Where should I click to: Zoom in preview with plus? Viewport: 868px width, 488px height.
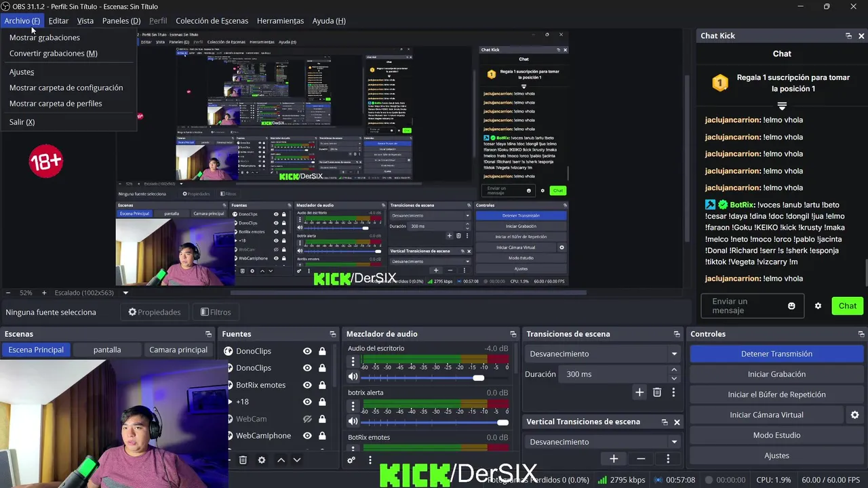coord(44,293)
